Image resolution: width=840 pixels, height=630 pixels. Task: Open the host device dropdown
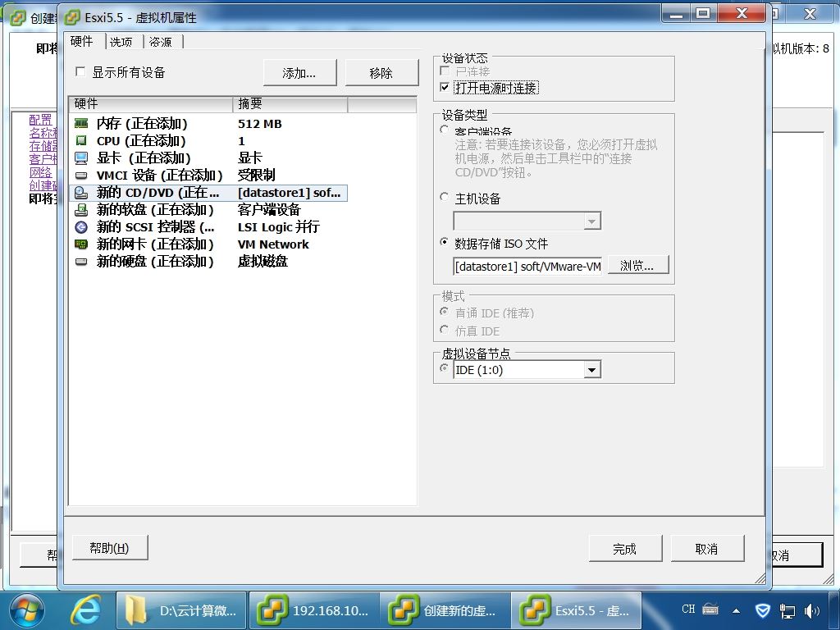pyautogui.click(x=591, y=221)
